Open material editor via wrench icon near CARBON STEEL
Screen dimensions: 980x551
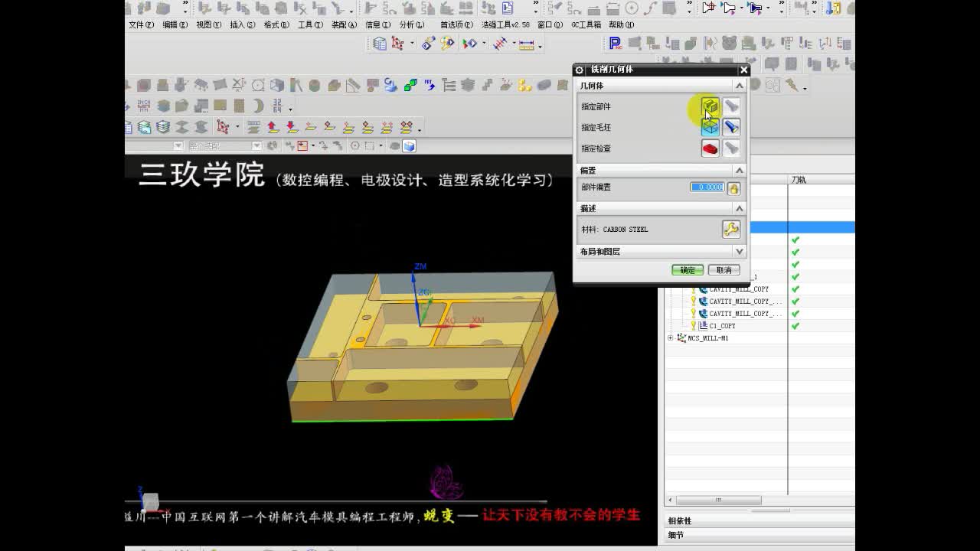[x=731, y=229]
